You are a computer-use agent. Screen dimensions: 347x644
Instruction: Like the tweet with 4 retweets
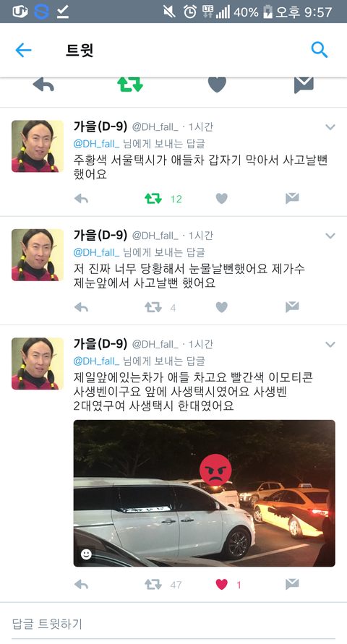(x=222, y=308)
